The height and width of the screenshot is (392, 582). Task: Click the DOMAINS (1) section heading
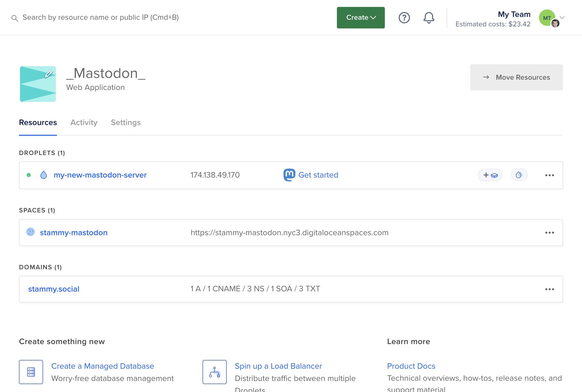pos(40,267)
